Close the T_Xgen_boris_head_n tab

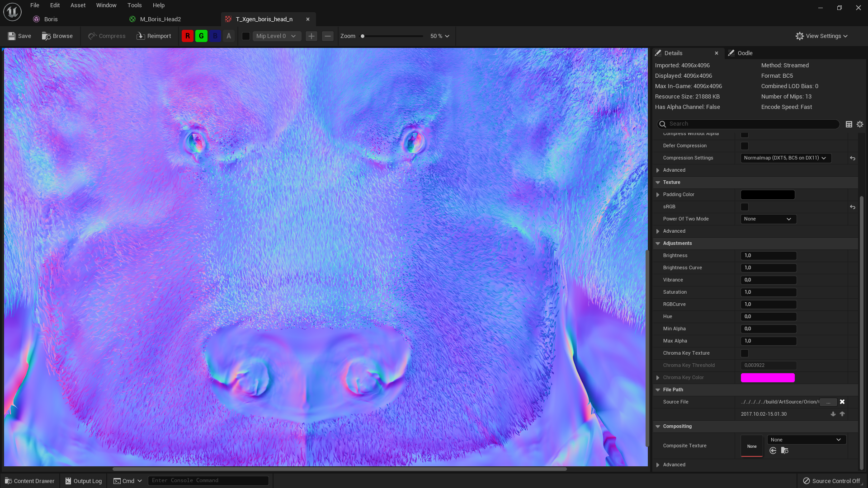tap(308, 19)
